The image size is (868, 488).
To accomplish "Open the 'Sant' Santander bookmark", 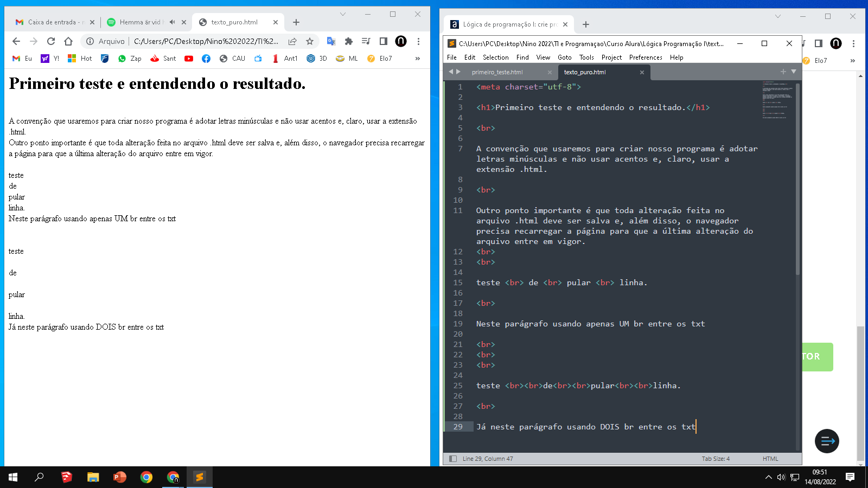I will pos(163,59).
